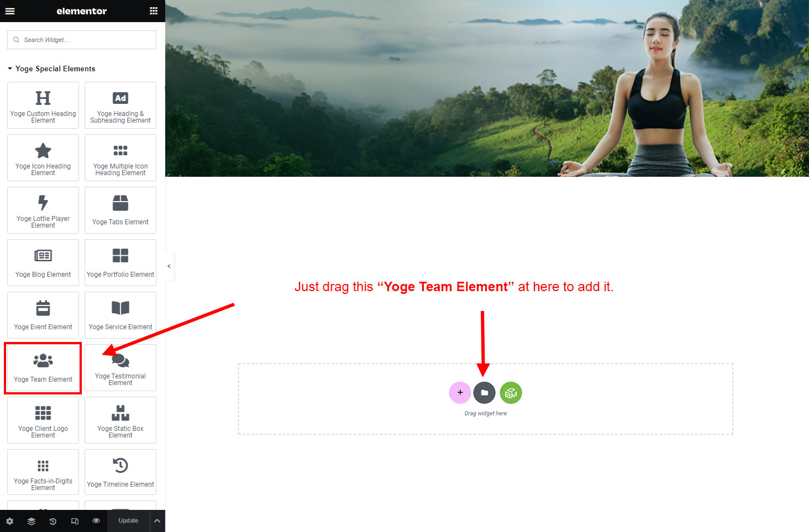The image size is (809, 532).
Task: Open template library folder button
Action: [x=485, y=393]
